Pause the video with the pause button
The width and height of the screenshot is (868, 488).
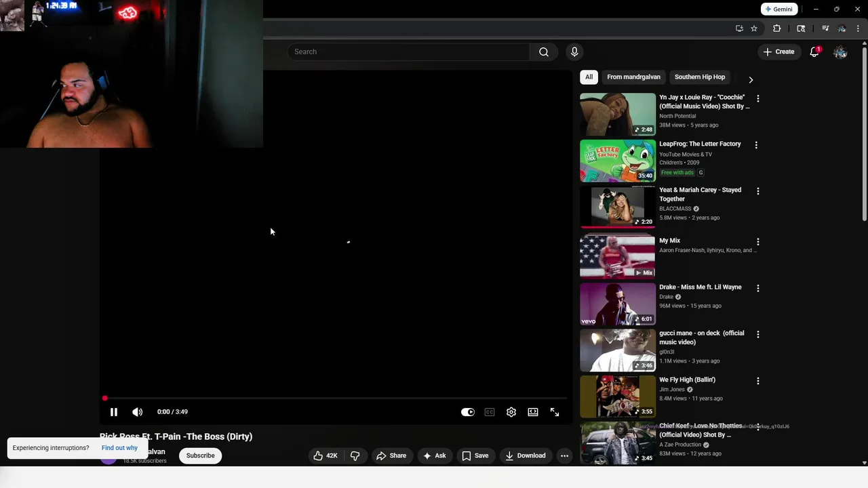[114, 412]
